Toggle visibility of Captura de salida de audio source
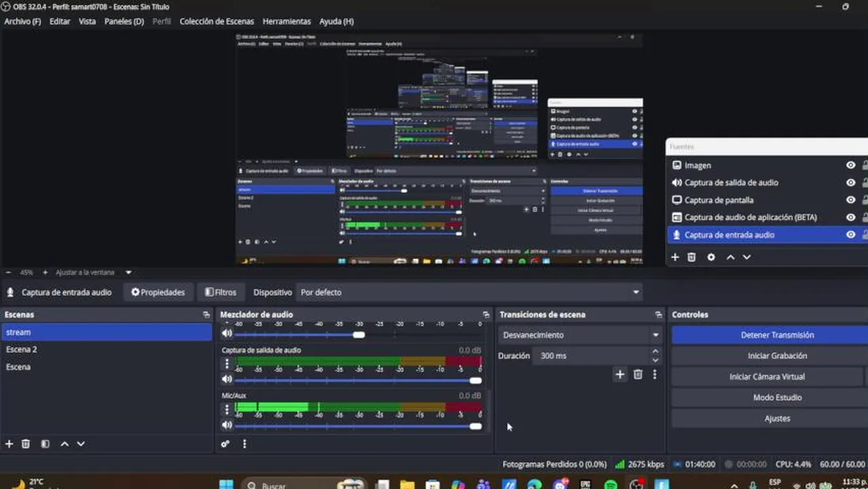This screenshot has width=868, height=489. click(850, 183)
